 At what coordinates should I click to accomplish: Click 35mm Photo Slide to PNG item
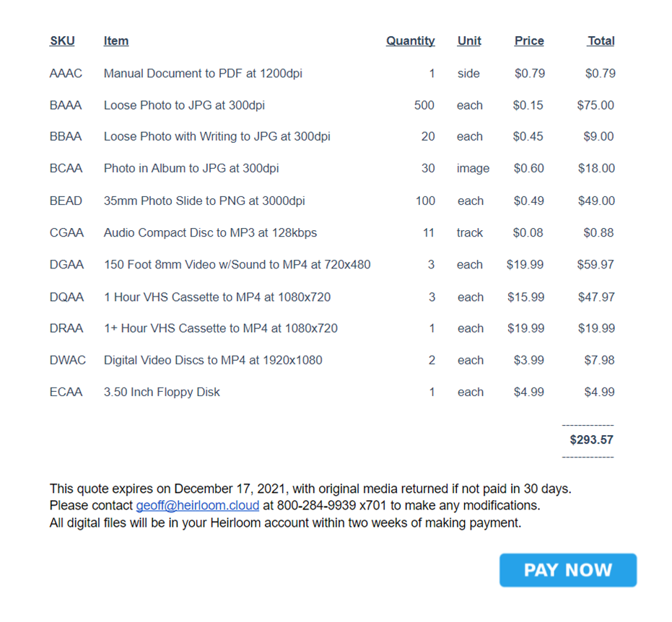point(204,201)
